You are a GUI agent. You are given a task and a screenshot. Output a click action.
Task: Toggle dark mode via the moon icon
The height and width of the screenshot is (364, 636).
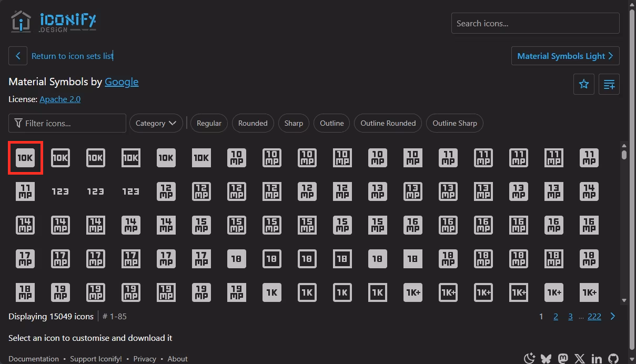(x=529, y=358)
